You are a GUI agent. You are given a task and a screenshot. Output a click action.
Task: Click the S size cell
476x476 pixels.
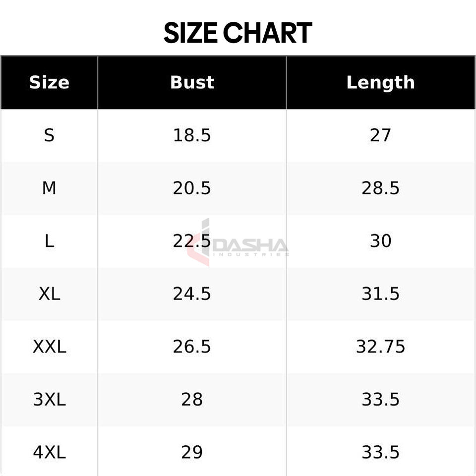(49, 135)
